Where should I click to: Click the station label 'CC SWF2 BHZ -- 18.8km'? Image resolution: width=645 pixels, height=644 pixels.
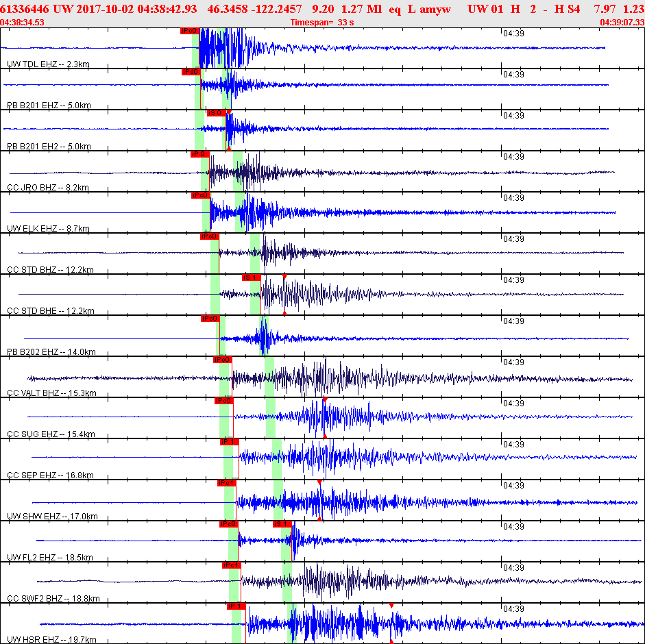(53, 599)
